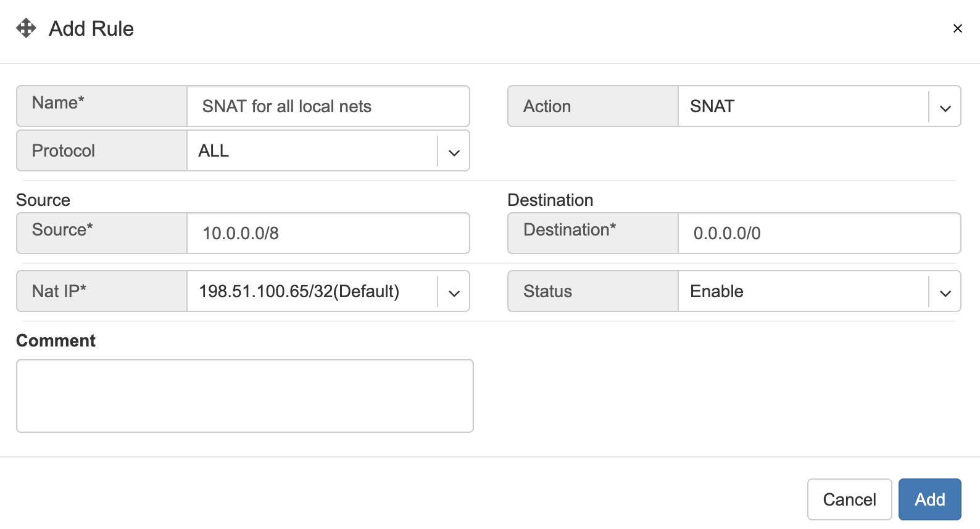
Task: Click the bold Comment heading
Action: click(x=56, y=341)
